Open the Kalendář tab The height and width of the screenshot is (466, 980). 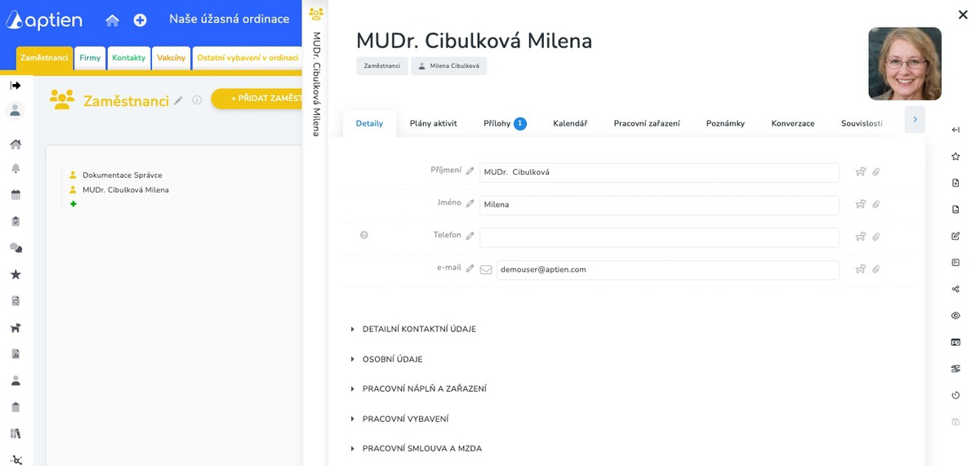click(x=570, y=123)
